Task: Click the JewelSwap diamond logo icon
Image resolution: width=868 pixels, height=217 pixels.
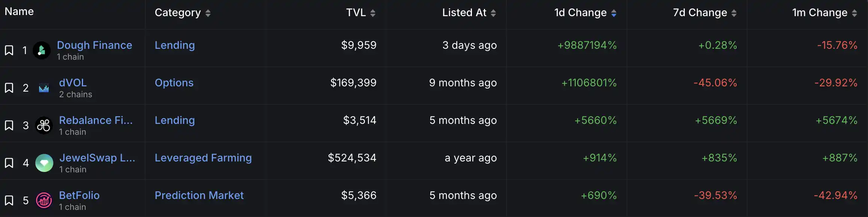Action: (44, 163)
